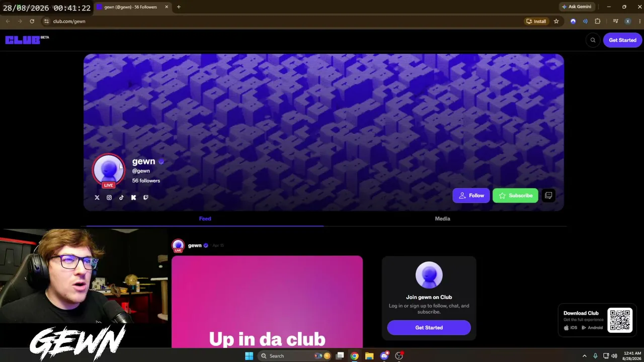Click the blue sound-wave extension icon
This screenshot has height=362, width=644.
(585, 21)
